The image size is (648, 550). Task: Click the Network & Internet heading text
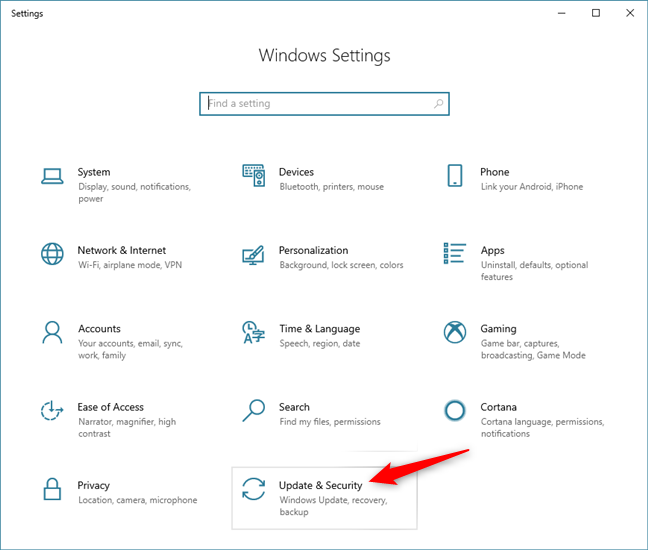[122, 251]
